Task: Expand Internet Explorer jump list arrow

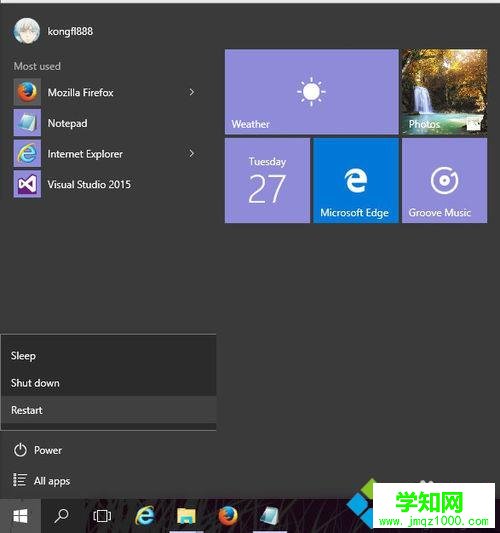Action: (x=192, y=154)
